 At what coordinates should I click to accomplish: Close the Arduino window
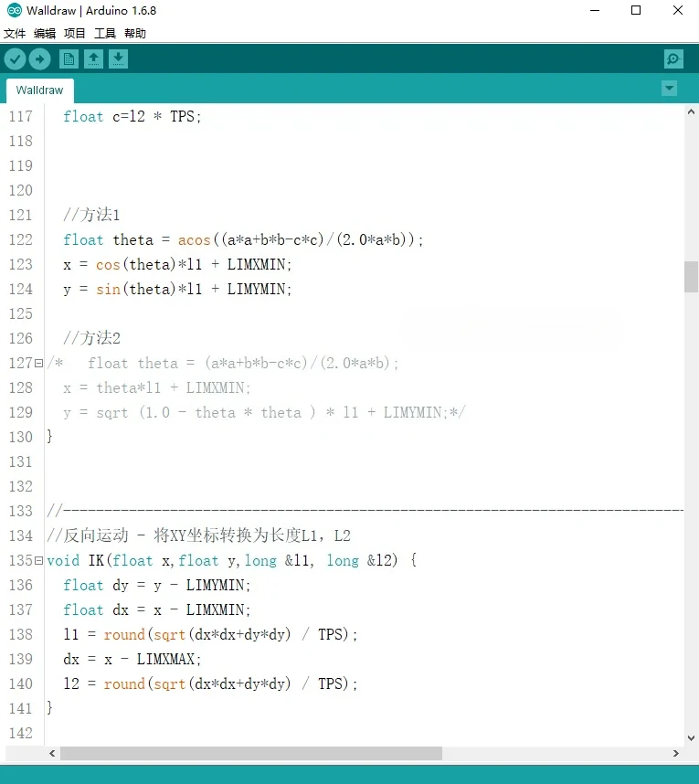[678, 10]
